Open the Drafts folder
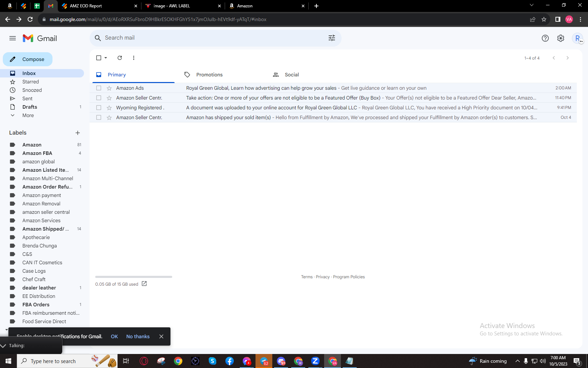The width and height of the screenshot is (588, 368). pyautogui.click(x=30, y=107)
